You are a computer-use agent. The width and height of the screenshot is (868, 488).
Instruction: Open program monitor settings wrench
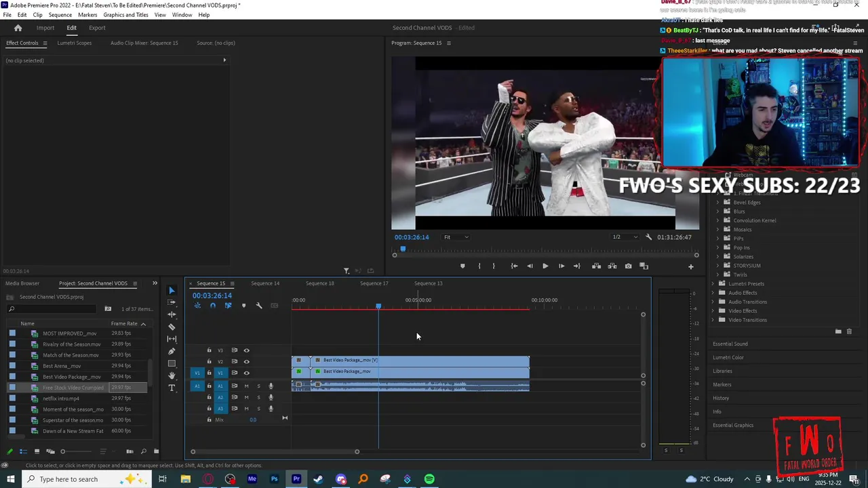point(649,237)
